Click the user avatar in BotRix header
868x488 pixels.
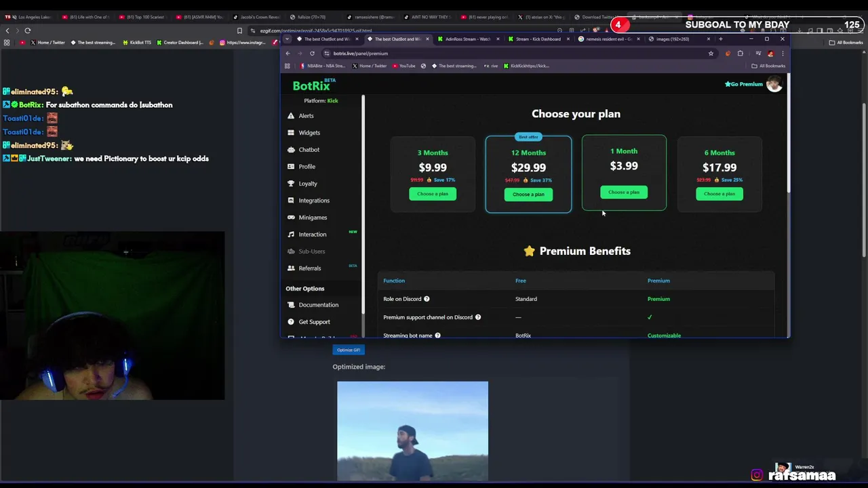774,84
